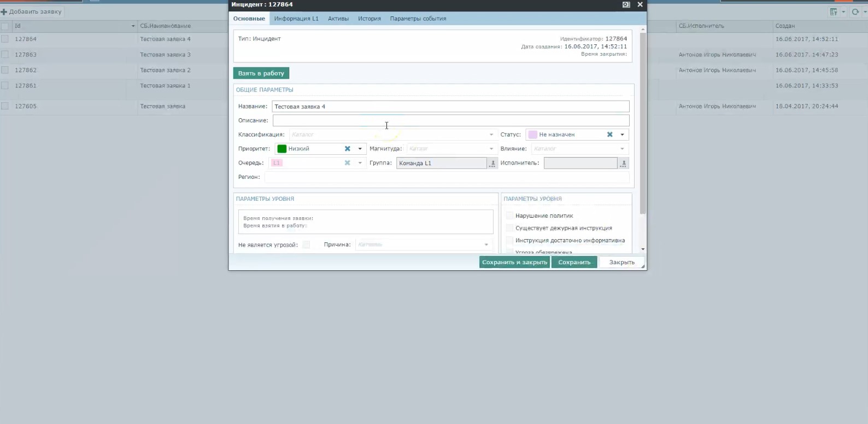
Task: Click the scrollbar down arrow in dialog
Action: pyautogui.click(x=643, y=249)
